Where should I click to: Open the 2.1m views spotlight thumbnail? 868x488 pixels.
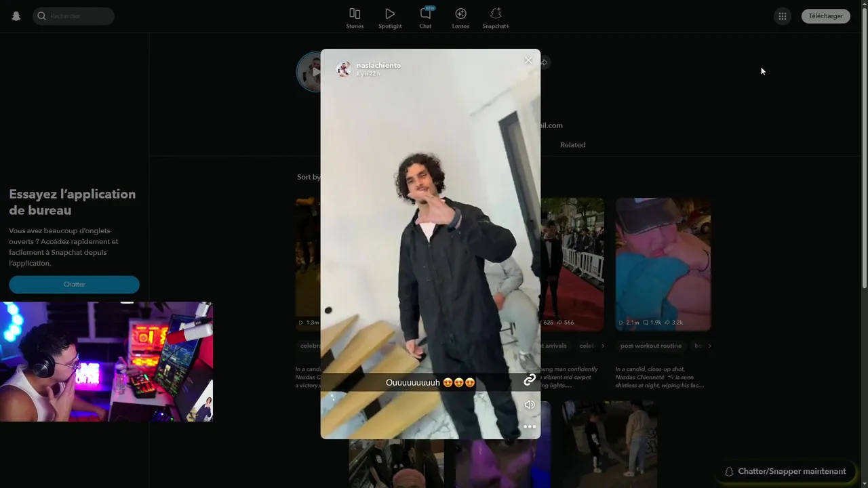click(663, 264)
